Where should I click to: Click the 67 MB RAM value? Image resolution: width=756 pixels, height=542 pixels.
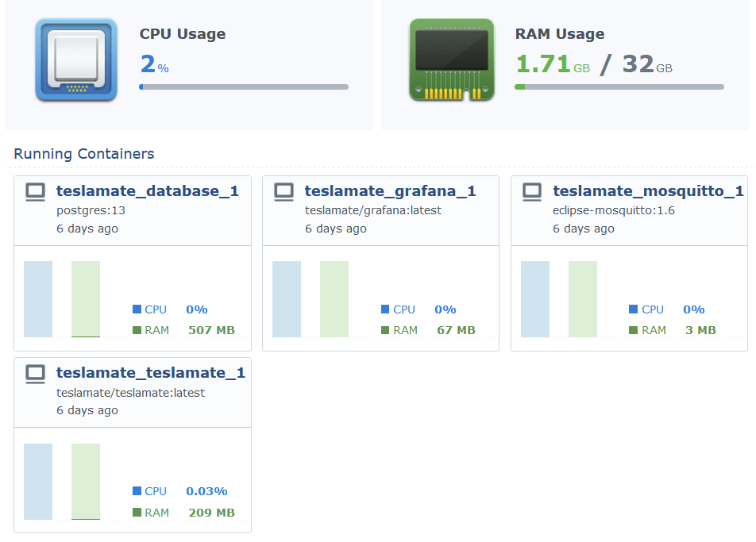(456, 330)
